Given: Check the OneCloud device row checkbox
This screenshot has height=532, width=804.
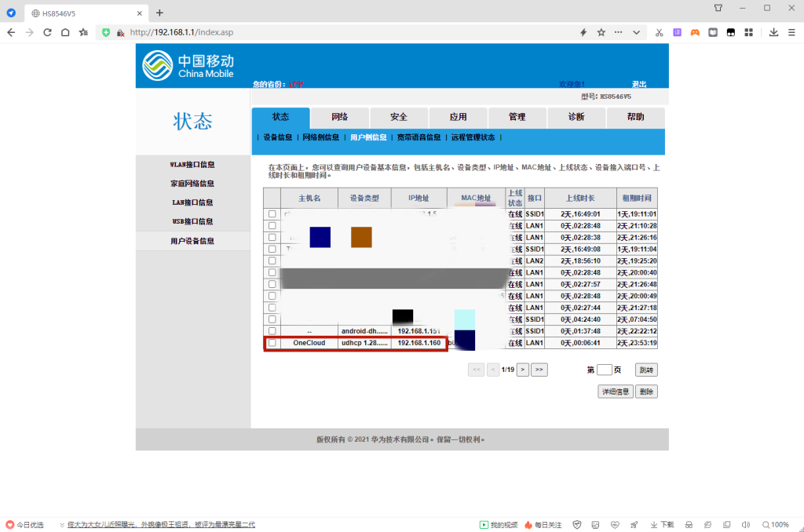Looking at the screenshot, I should (272, 343).
